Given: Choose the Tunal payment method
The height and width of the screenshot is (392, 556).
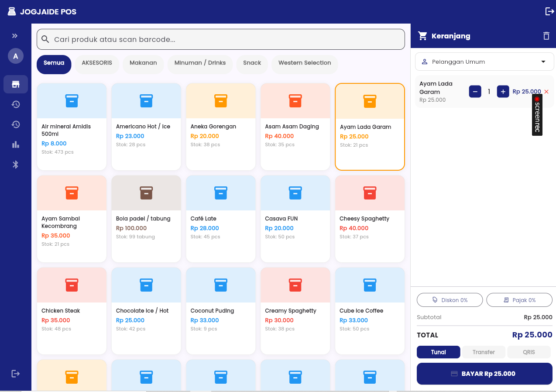Looking at the screenshot, I should point(439,352).
